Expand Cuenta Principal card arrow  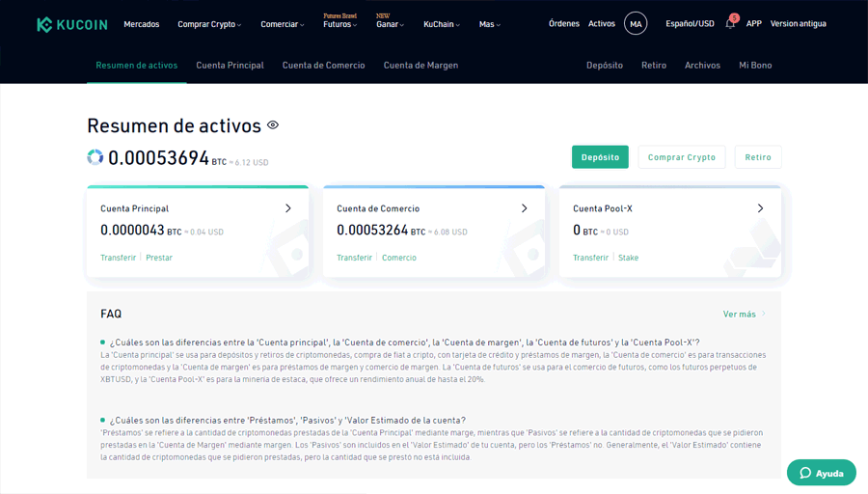click(x=287, y=208)
